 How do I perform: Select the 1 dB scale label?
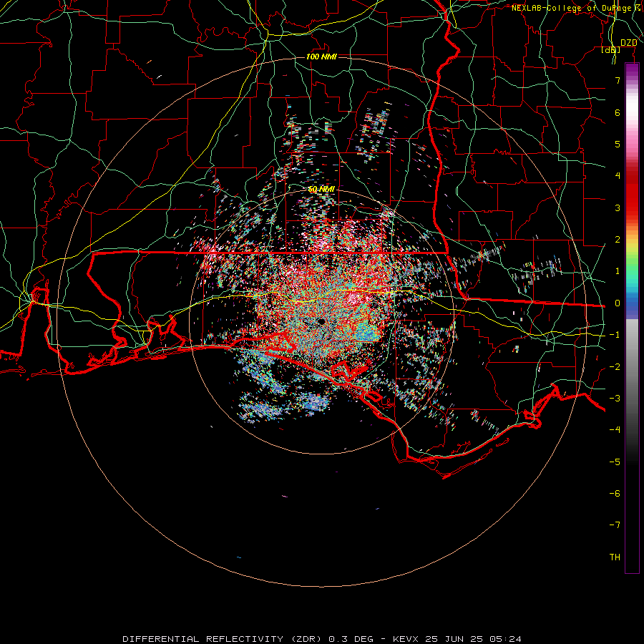pos(618,271)
